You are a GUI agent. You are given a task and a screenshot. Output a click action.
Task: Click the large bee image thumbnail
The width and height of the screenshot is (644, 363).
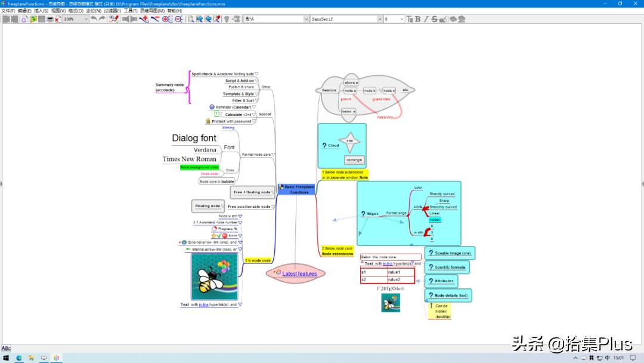click(214, 278)
